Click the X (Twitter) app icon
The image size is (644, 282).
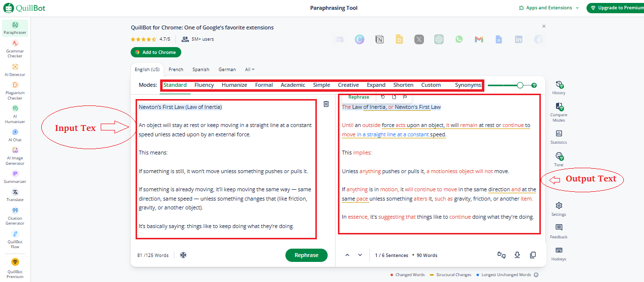coord(419,39)
